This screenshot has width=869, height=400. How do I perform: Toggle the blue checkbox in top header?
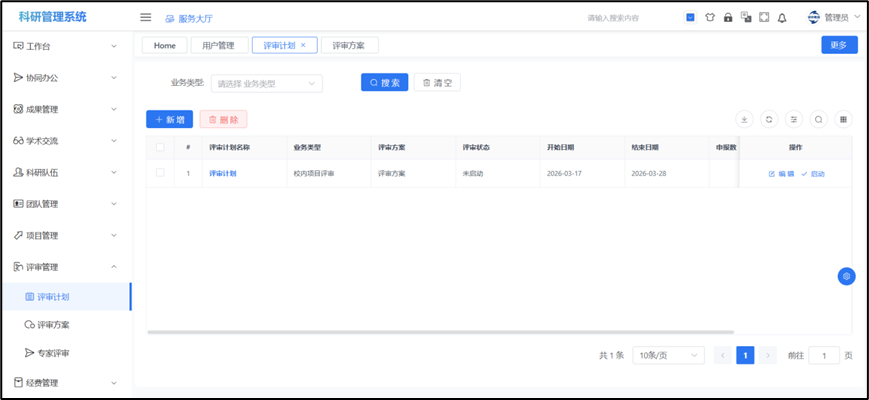(x=690, y=17)
